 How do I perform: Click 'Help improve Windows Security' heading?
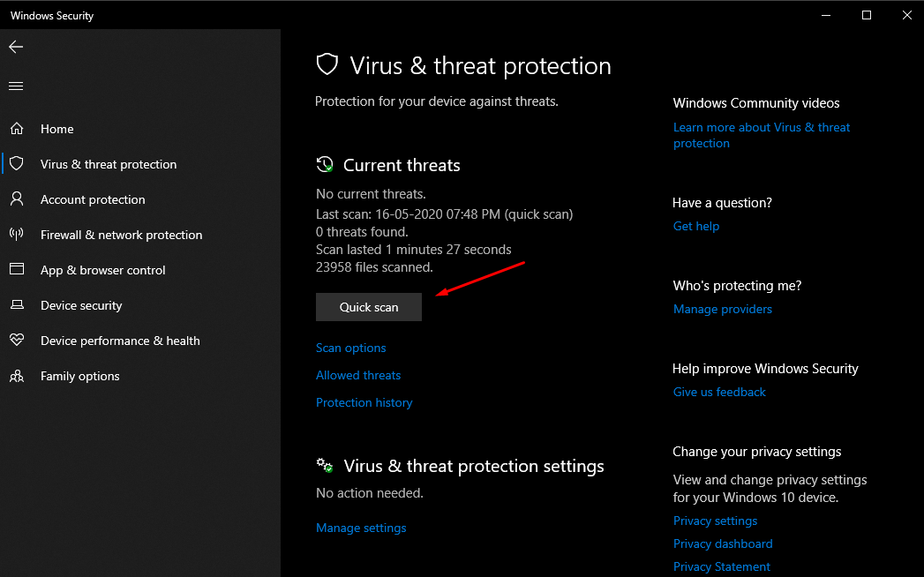[x=765, y=369]
